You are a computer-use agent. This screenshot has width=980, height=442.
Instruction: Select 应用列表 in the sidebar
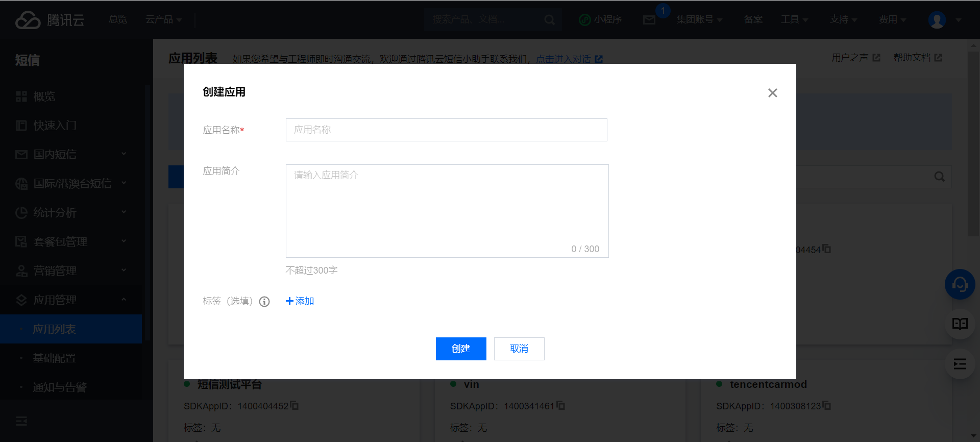coord(71,329)
